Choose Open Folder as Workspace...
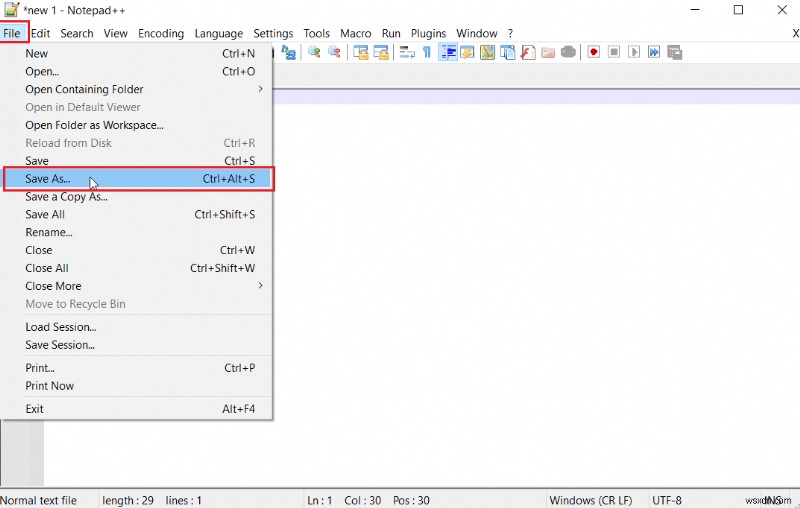 (137, 125)
